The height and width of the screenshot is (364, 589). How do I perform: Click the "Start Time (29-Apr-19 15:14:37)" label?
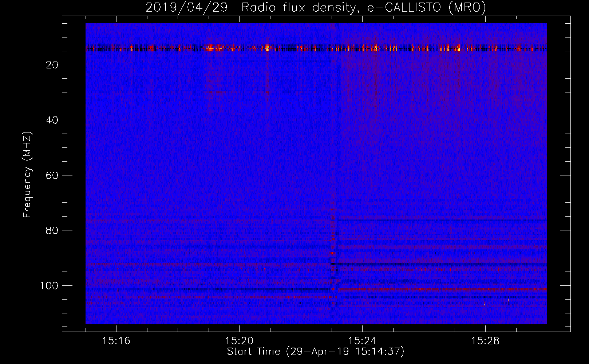[316, 352]
